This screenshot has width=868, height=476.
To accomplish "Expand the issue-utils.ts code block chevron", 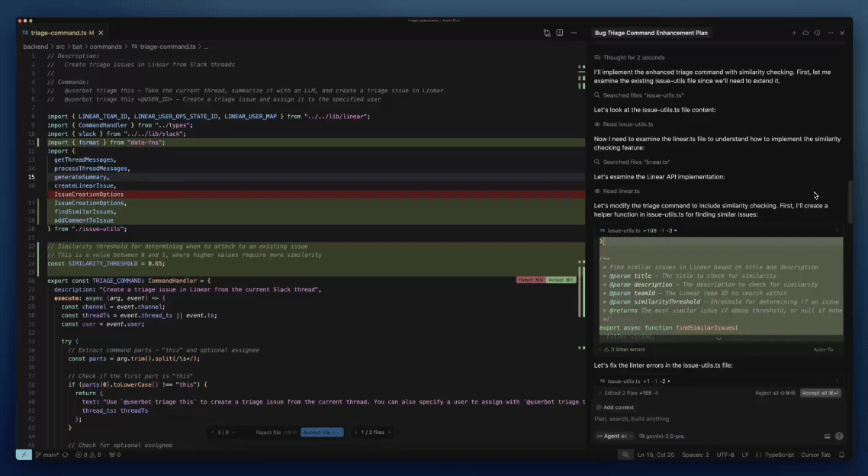I will 719,339.
